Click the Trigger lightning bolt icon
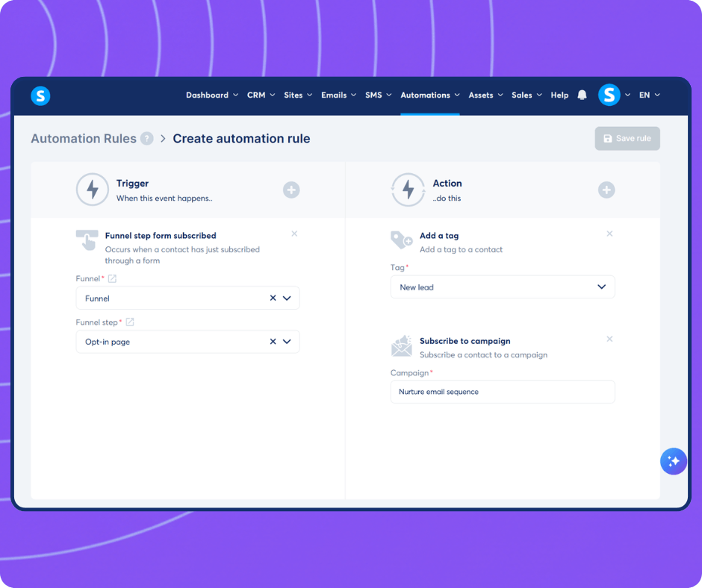This screenshot has height=588, width=702. 92,190
